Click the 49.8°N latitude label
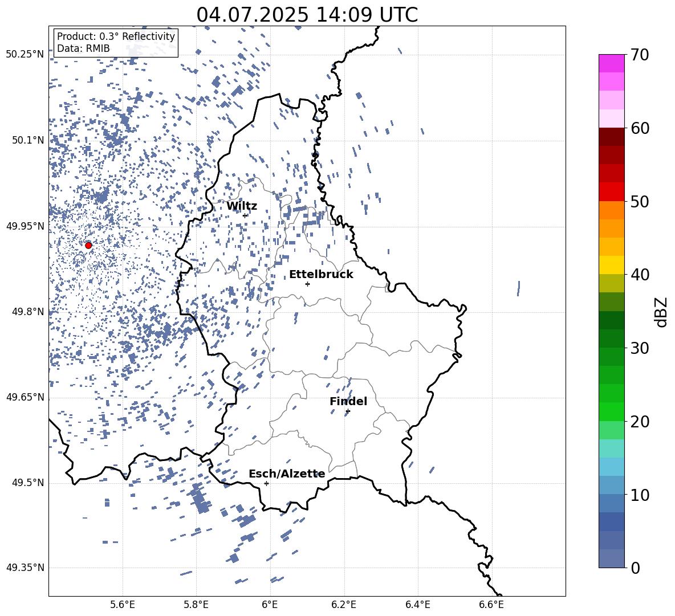Viewport: 675px width, 616px height. [28, 312]
